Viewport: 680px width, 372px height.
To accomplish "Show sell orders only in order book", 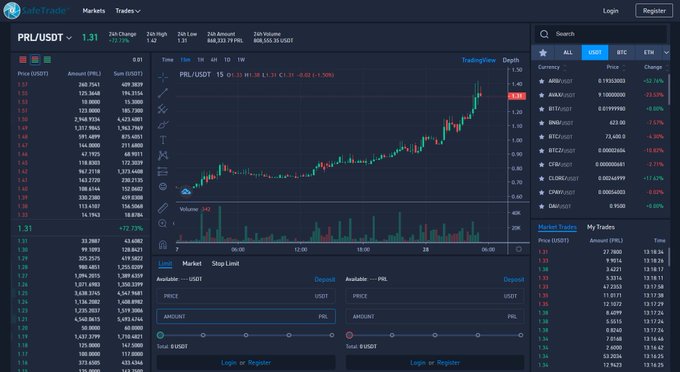I will 23,60.
